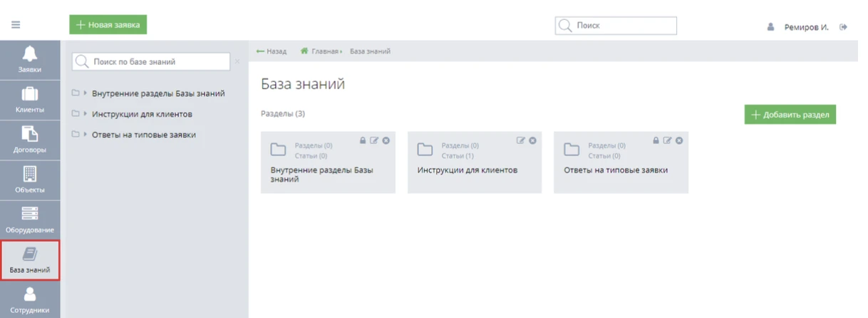The height and width of the screenshot is (318, 868).
Task: Open the Заявки section in the sidebar
Action: (x=30, y=60)
